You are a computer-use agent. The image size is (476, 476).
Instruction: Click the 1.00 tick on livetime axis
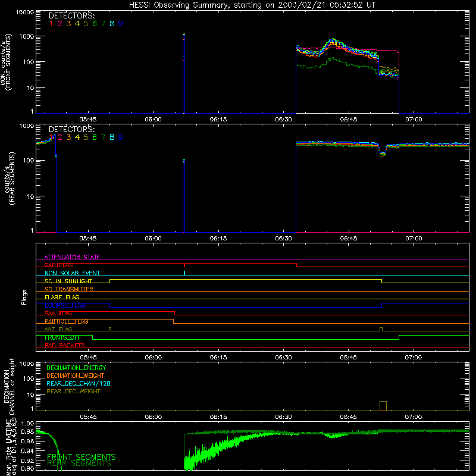point(27,423)
